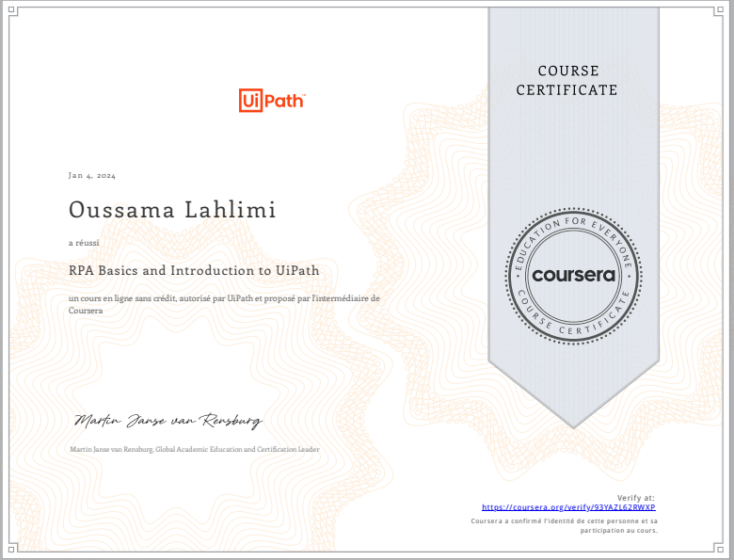Click the COURSE CERTIFICATE heading
Image resolution: width=734 pixels, height=560 pixels.
[567, 81]
